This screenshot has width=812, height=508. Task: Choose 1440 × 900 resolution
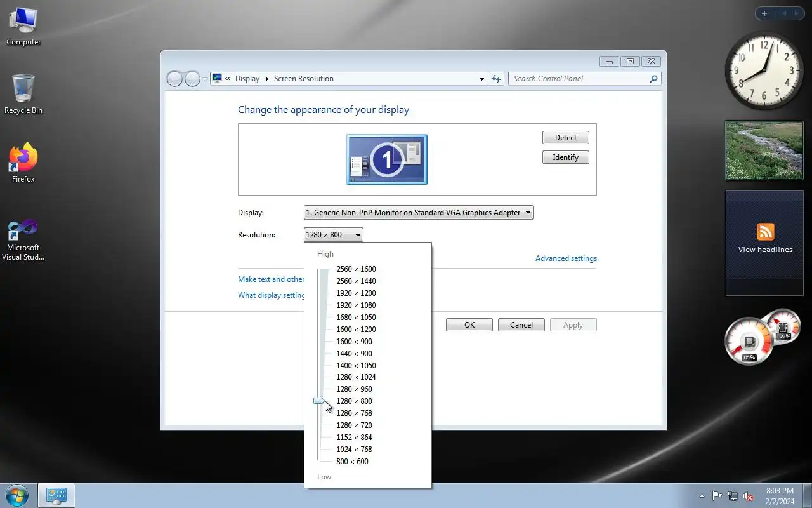354,354
